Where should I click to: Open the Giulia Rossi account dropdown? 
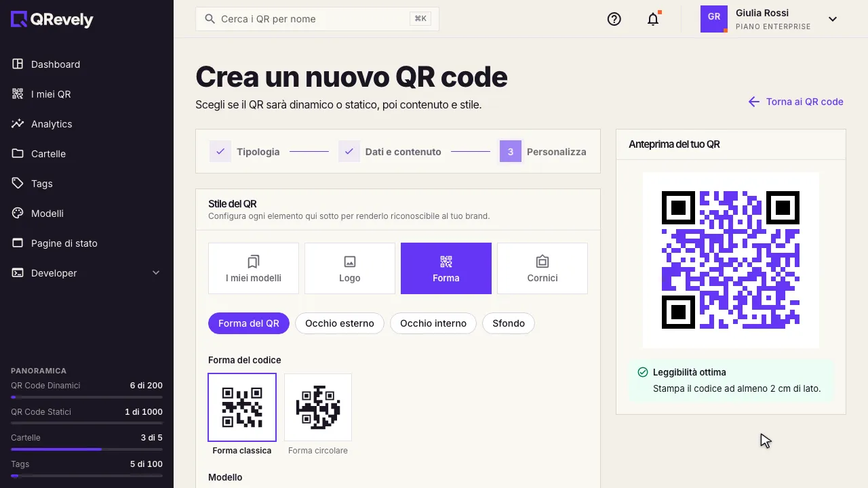(771, 19)
